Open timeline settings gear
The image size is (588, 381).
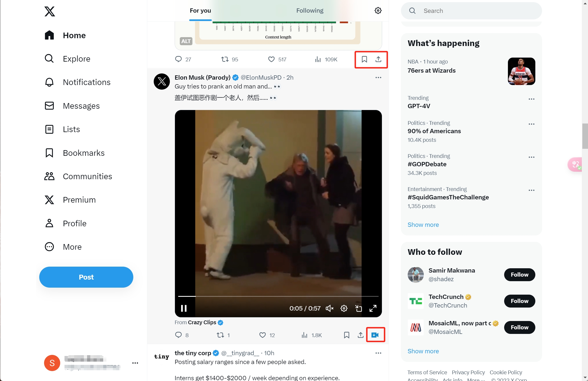(378, 10)
